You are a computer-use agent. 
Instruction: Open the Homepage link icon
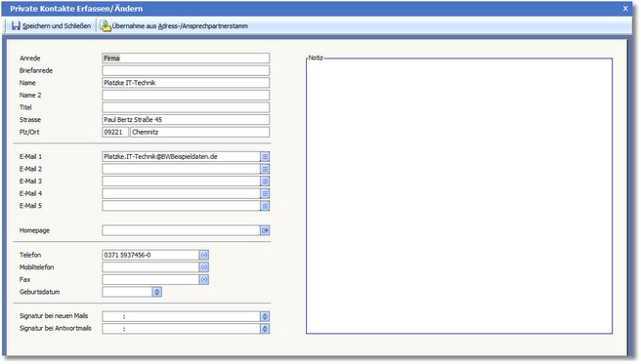[265, 230]
